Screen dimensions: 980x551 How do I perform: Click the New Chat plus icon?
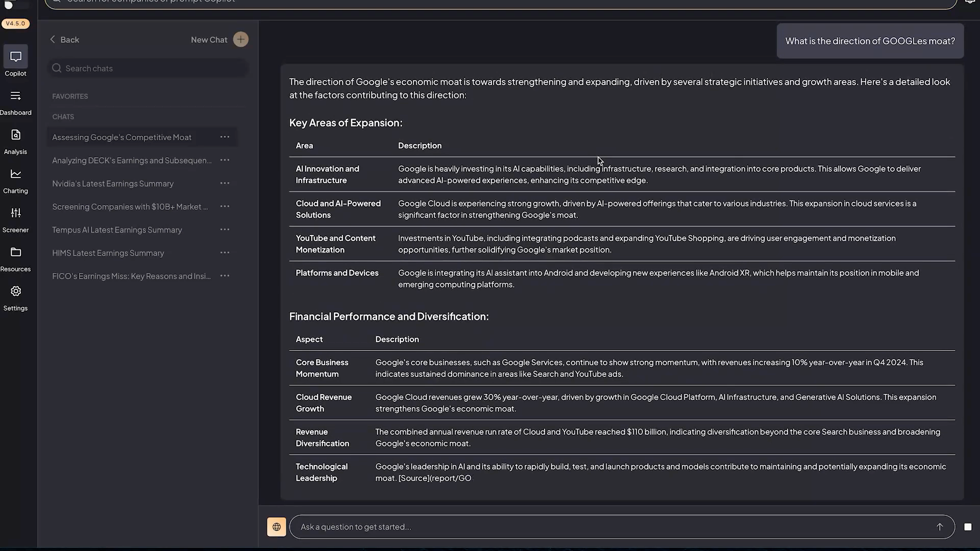point(240,39)
